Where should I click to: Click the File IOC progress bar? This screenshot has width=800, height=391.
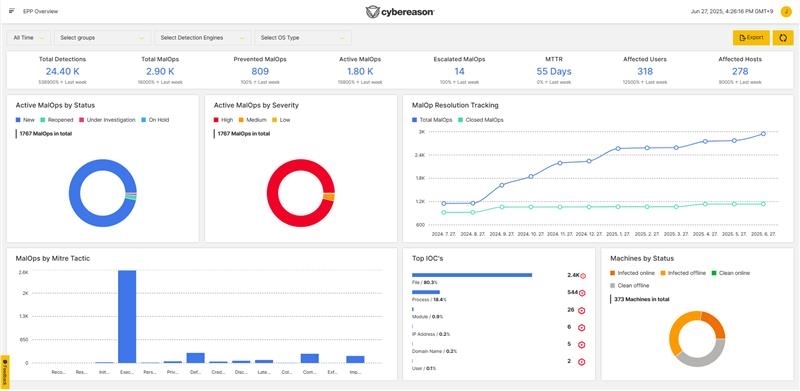(472, 275)
